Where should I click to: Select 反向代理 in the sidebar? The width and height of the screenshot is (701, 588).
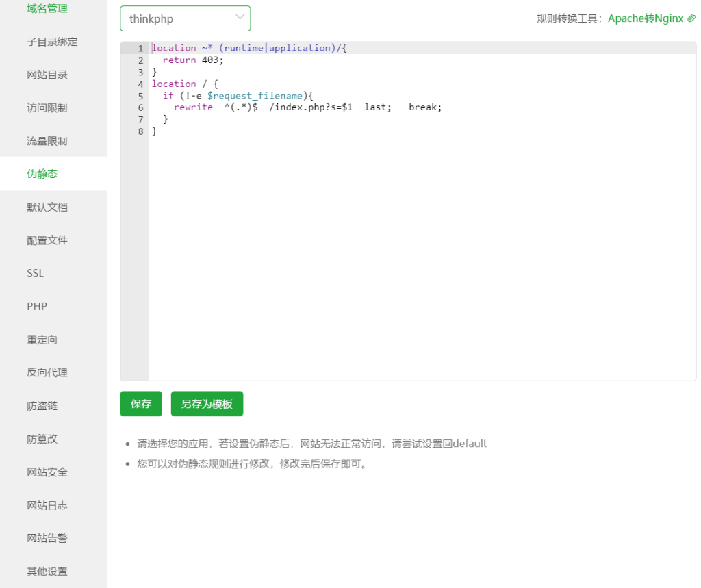pos(47,372)
